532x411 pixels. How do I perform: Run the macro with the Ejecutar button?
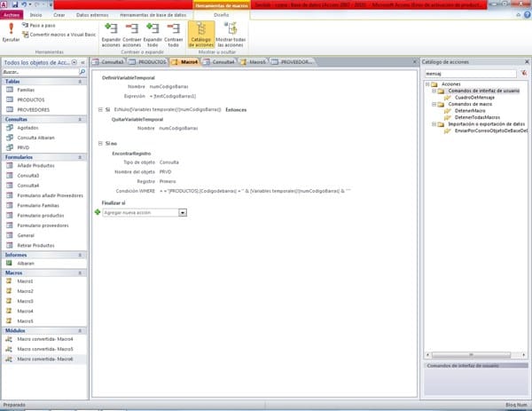[x=11, y=32]
